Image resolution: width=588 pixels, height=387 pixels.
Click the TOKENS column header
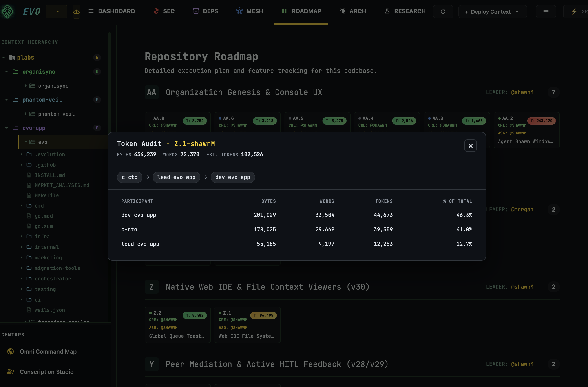384,201
